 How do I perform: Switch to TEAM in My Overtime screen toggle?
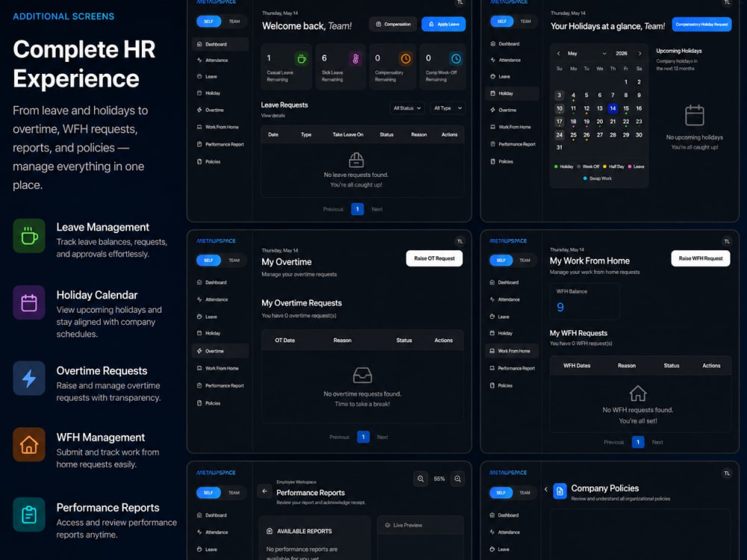tap(235, 261)
